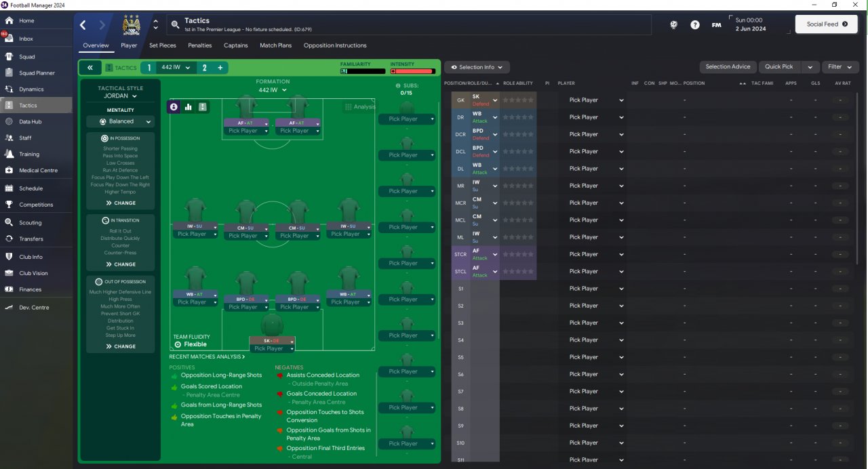868x469 pixels.
Task: Expand Recent Matches Analysis
Action: 207,356
